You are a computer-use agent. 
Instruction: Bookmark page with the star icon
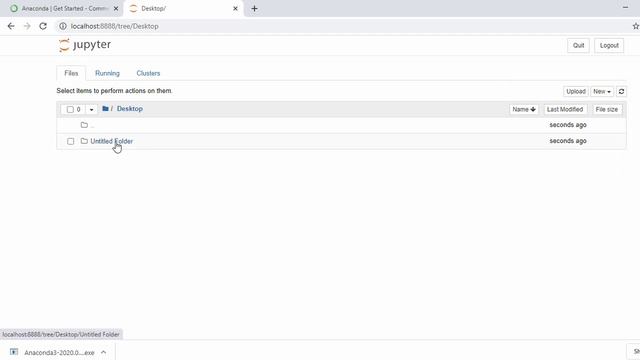636,26
